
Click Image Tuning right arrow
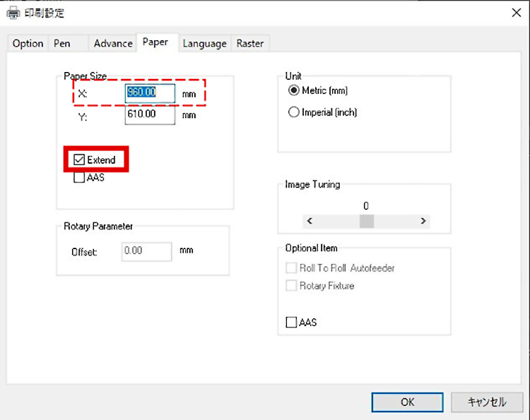pyautogui.click(x=423, y=221)
